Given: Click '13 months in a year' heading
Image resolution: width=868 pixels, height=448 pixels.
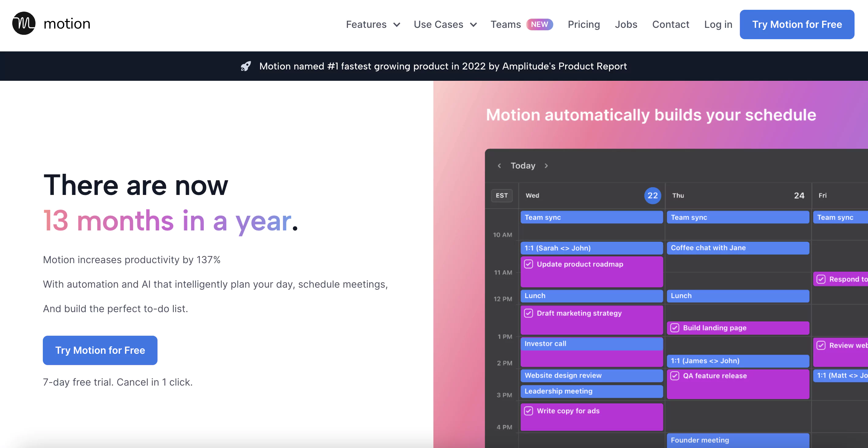Looking at the screenshot, I should (x=170, y=221).
